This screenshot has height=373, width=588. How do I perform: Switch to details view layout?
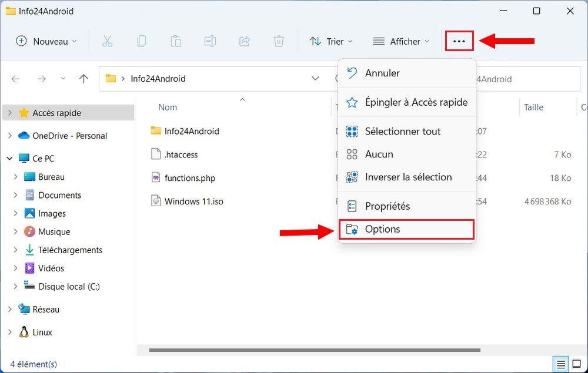tap(560, 364)
